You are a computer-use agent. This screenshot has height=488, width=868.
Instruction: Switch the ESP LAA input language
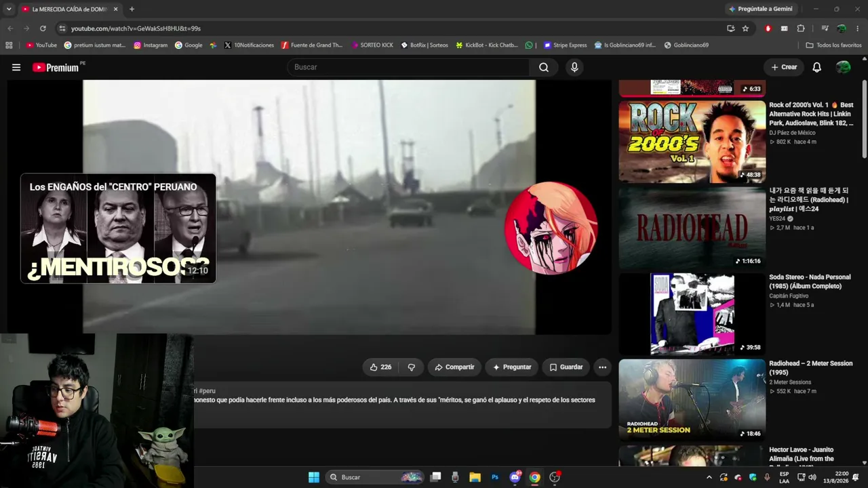[x=784, y=477]
